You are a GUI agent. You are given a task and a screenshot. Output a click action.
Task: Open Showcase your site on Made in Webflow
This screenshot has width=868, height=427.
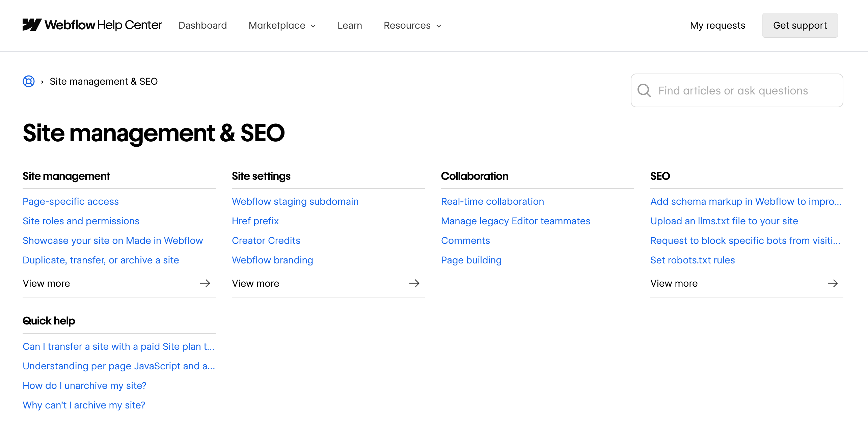113,240
